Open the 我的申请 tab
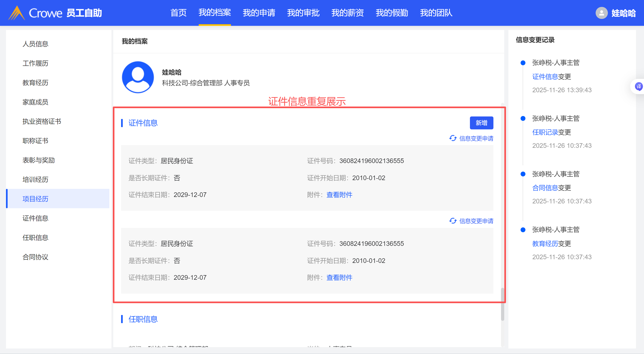This screenshot has height=354, width=644. (x=259, y=13)
